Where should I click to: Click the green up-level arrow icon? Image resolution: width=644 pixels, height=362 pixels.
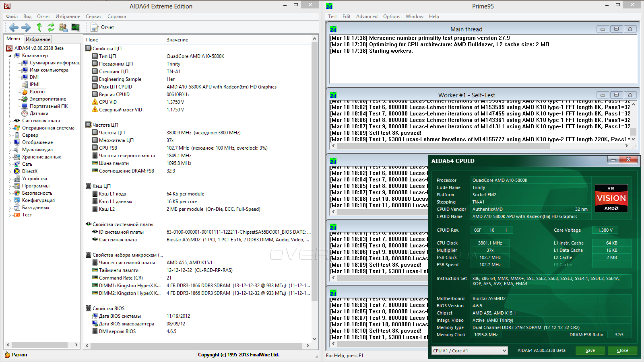click(x=39, y=27)
